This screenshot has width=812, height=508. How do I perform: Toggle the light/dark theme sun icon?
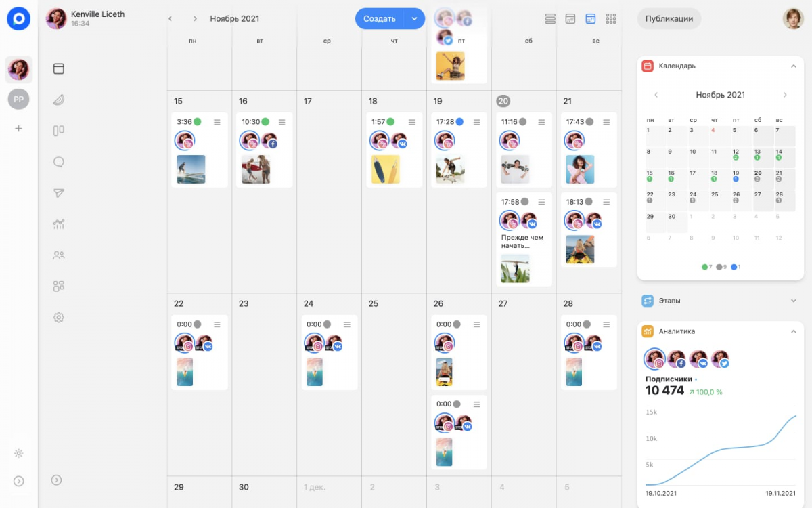(x=19, y=453)
